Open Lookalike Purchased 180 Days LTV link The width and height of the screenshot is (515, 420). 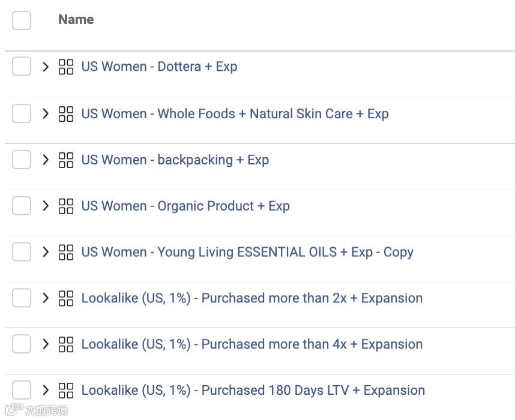click(x=253, y=391)
